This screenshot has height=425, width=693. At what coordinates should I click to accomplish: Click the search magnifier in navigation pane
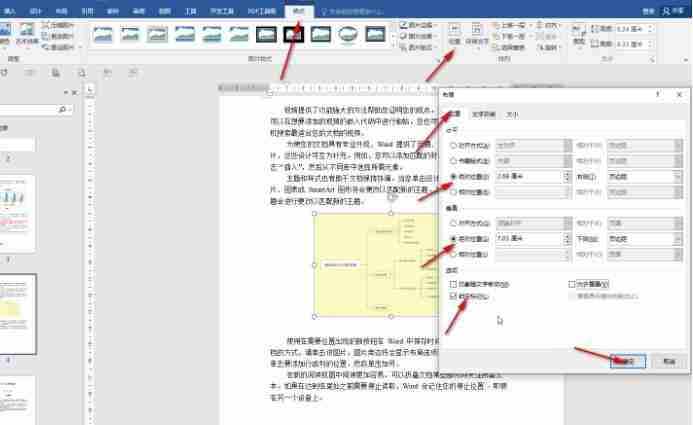pos(62,110)
